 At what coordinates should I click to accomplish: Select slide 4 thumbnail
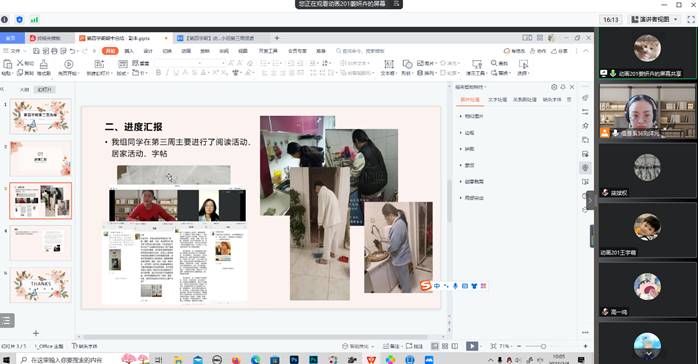(x=41, y=243)
